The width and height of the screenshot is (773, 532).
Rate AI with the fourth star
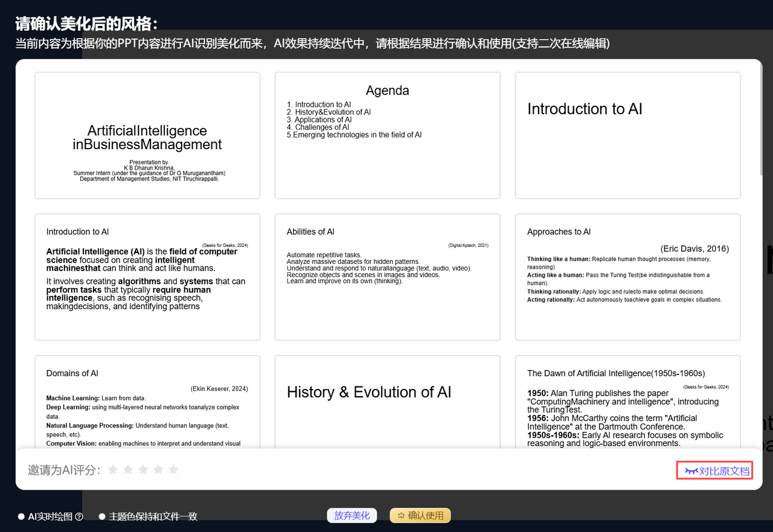pos(158,469)
